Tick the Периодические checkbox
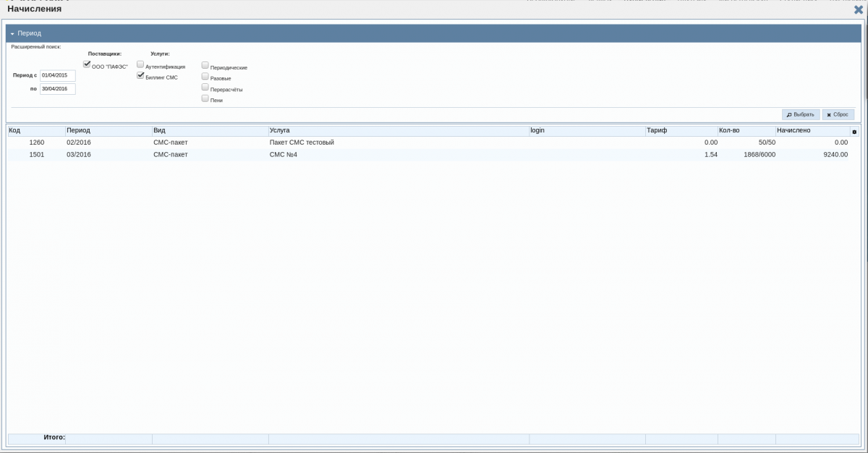This screenshot has height=453, width=868. [205, 65]
